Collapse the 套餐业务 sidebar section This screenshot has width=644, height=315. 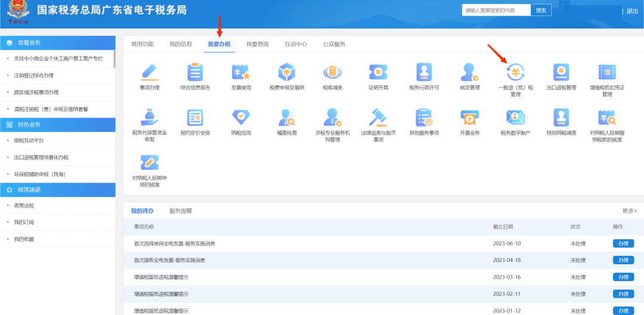click(57, 43)
